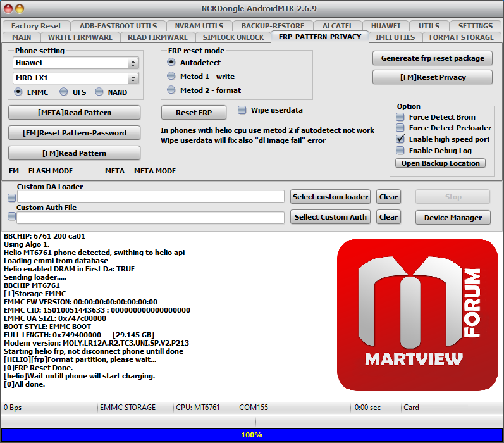Image resolution: width=504 pixels, height=443 pixels.
Task: Select the UFS storage type
Action: 63,92
